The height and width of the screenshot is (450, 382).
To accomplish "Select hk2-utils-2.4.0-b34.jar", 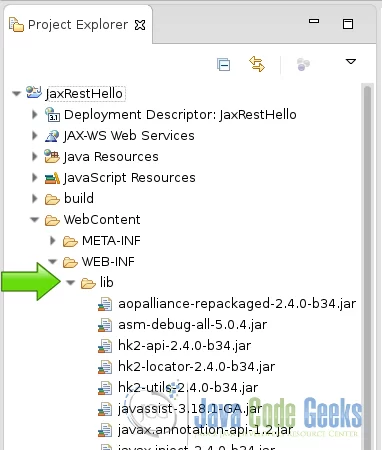I will click(x=188, y=388).
